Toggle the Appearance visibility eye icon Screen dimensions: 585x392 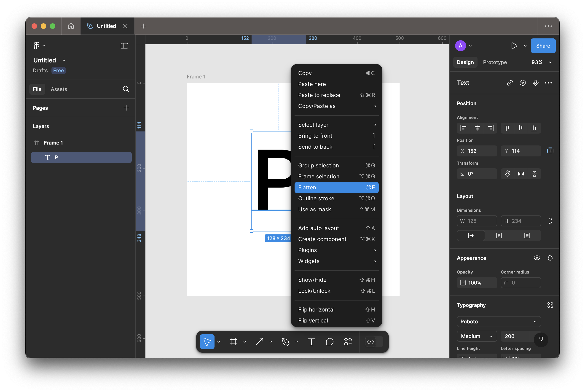[537, 258]
